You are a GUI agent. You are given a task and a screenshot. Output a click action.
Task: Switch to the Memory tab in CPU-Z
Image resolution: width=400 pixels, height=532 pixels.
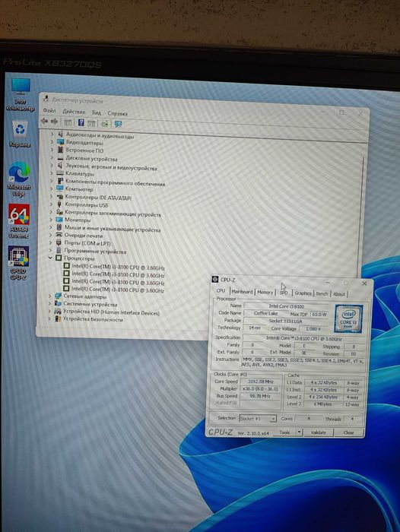click(x=265, y=292)
